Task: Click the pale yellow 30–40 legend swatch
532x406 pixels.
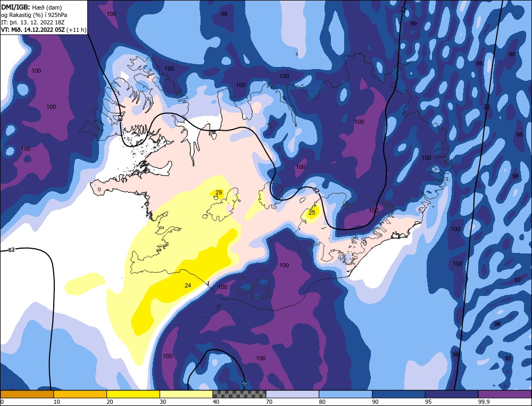Action: pos(186,394)
